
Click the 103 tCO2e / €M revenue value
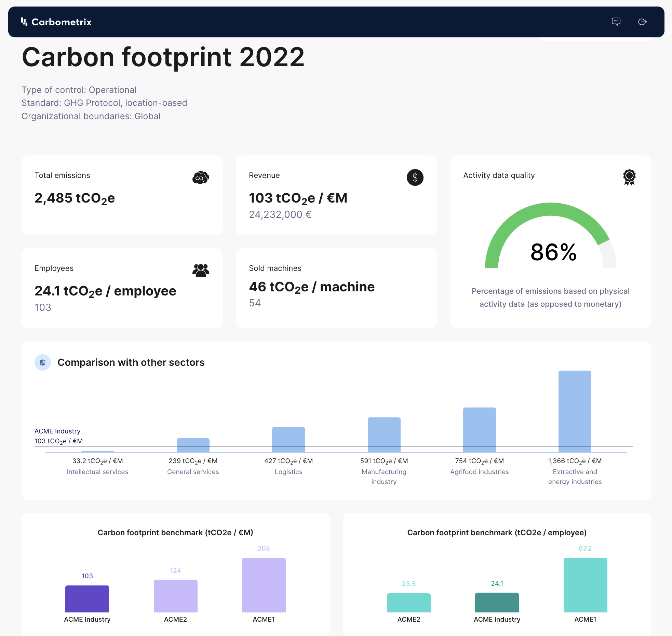298,198
